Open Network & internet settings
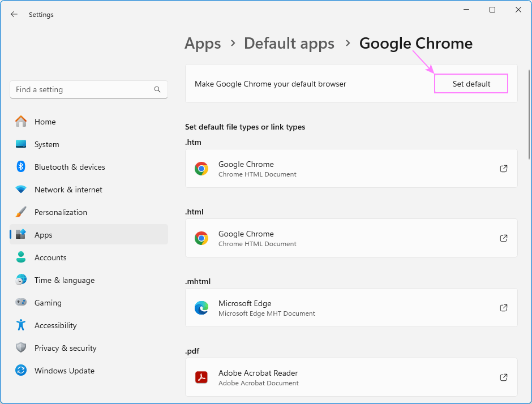 (x=88, y=190)
